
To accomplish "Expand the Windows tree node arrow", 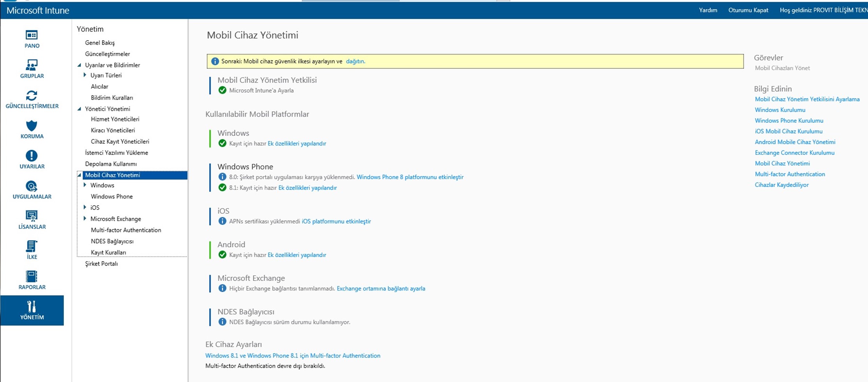I will [85, 185].
